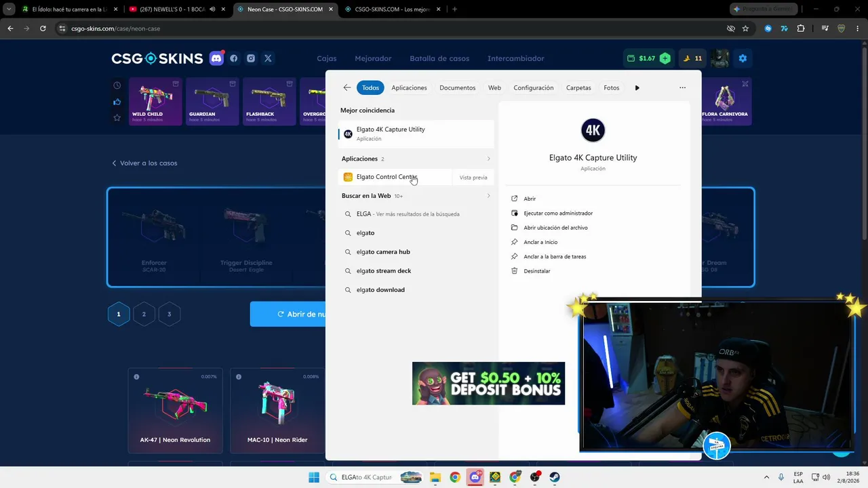Bookmark this page with the star icon
Screen dimensions: 868x488
pos(745,28)
